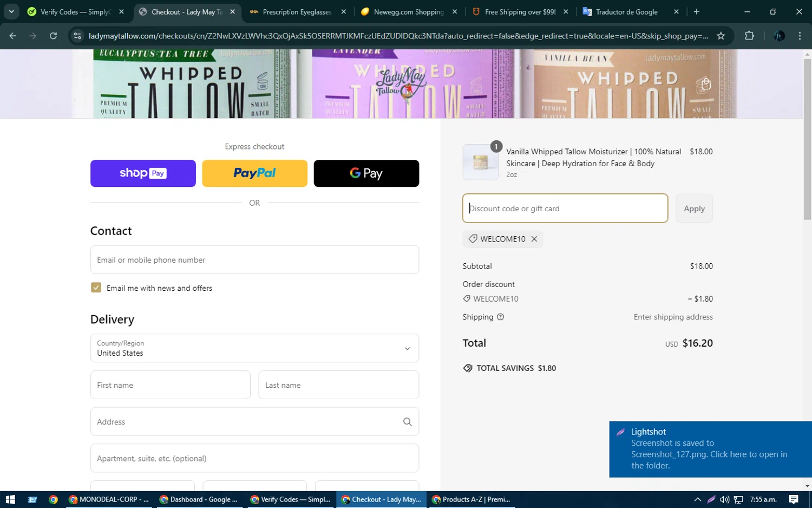Viewport: 812px width, 508px height.
Task: Open a new browser tab
Action: (697, 11)
